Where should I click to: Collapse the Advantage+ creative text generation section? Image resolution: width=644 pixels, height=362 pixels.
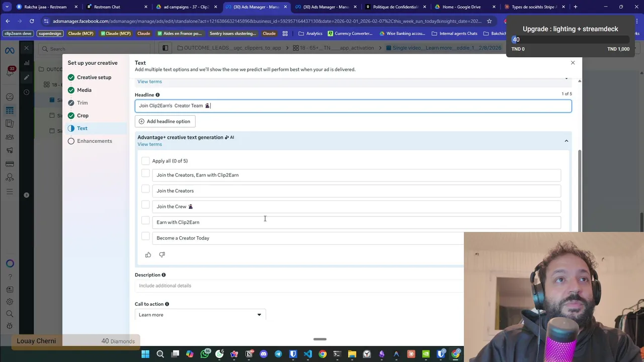[566, 141]
